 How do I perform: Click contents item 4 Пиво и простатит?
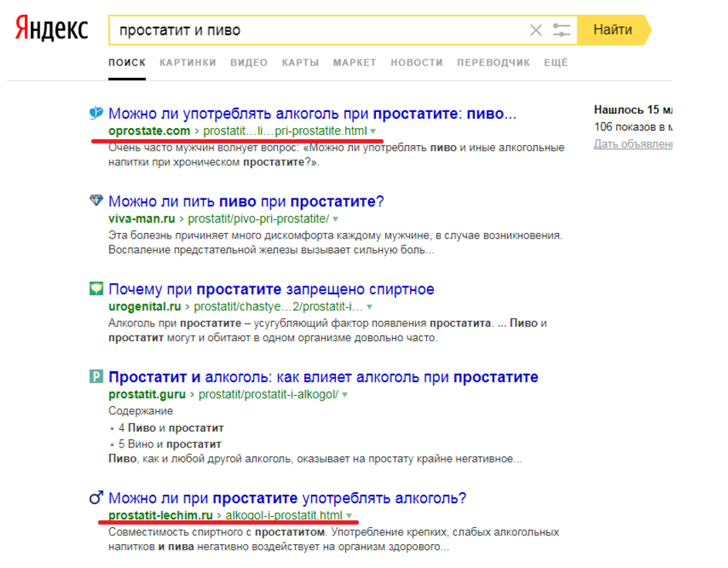click(x=171, y=428)
